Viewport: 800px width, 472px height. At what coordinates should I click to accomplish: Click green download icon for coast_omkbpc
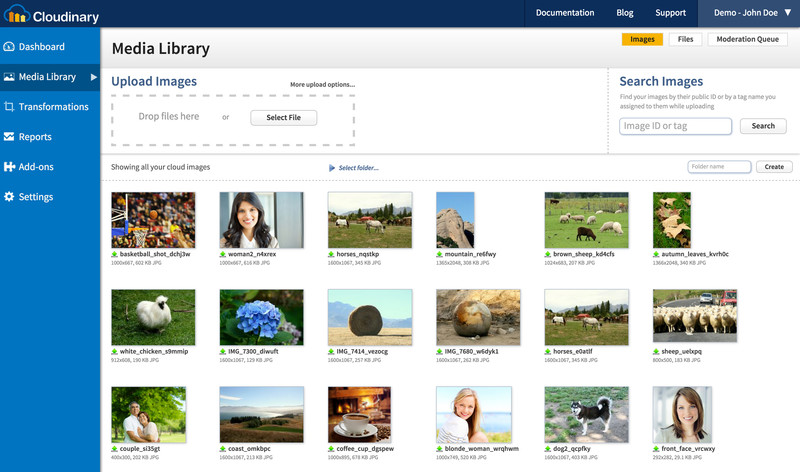(x=223, y=449)
